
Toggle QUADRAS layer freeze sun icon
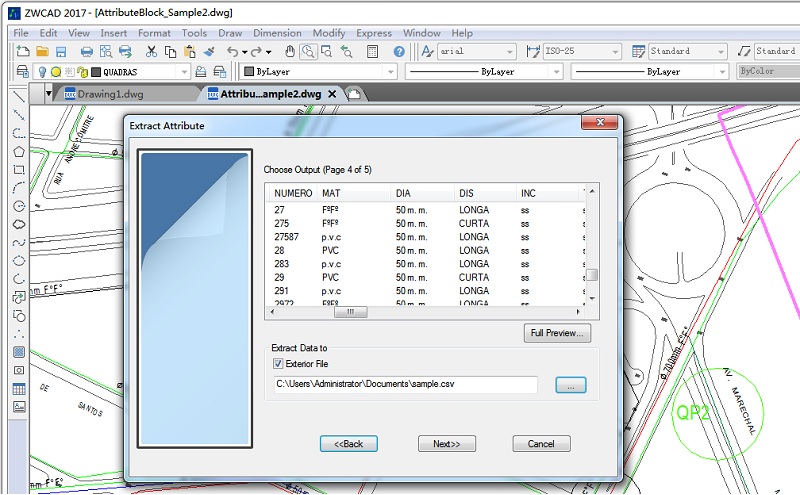pyautogui.click(x=56, y=72)
